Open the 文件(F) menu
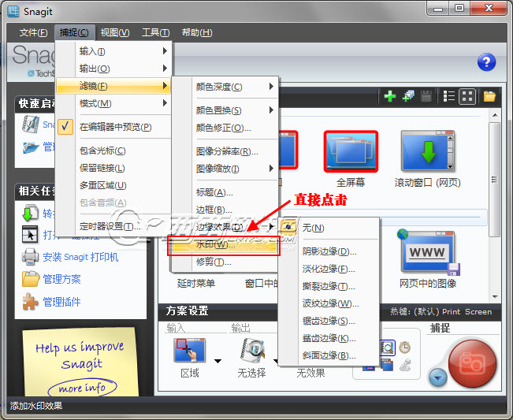This screenshot has height=420, width=513. point(33,32)
